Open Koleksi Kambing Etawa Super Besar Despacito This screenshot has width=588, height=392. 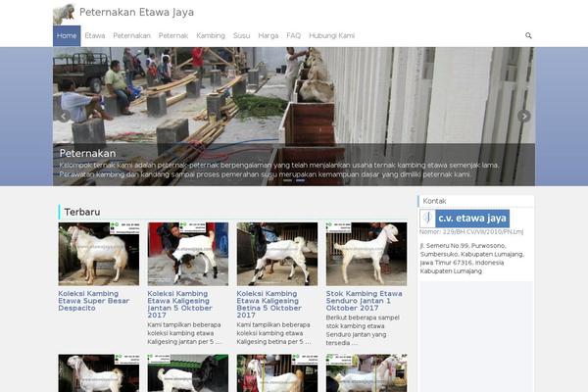point(94,301)
